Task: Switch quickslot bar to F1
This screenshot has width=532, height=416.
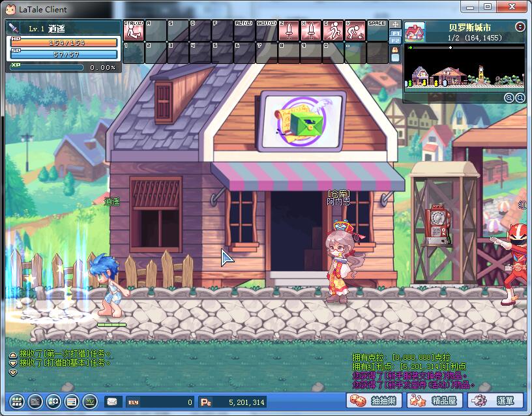Action: [395, 33]
